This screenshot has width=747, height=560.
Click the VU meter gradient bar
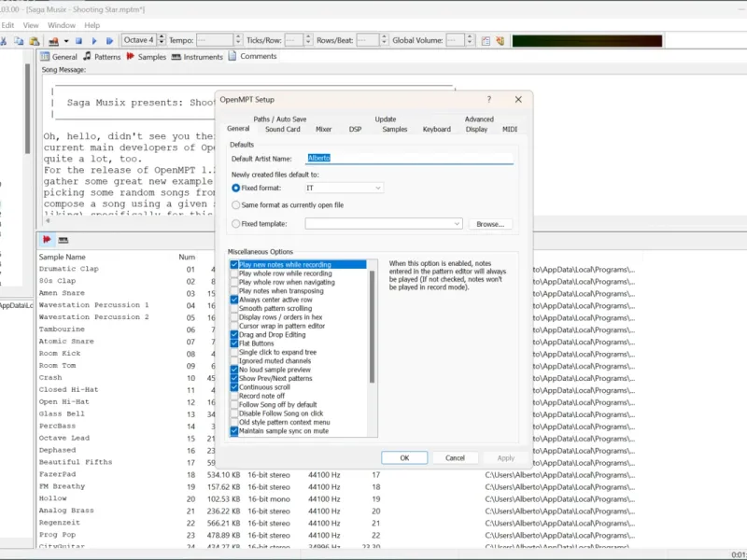tap(587, 41)
